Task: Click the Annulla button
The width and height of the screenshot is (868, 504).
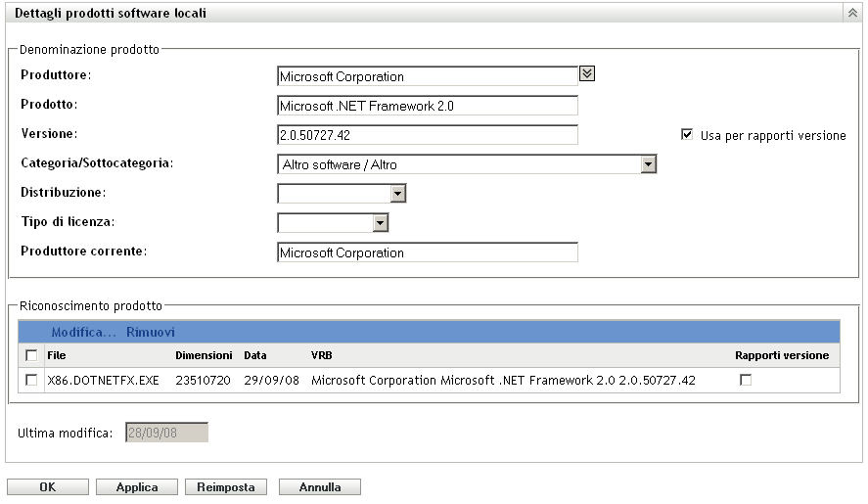Action: click(x=320, y=486)
